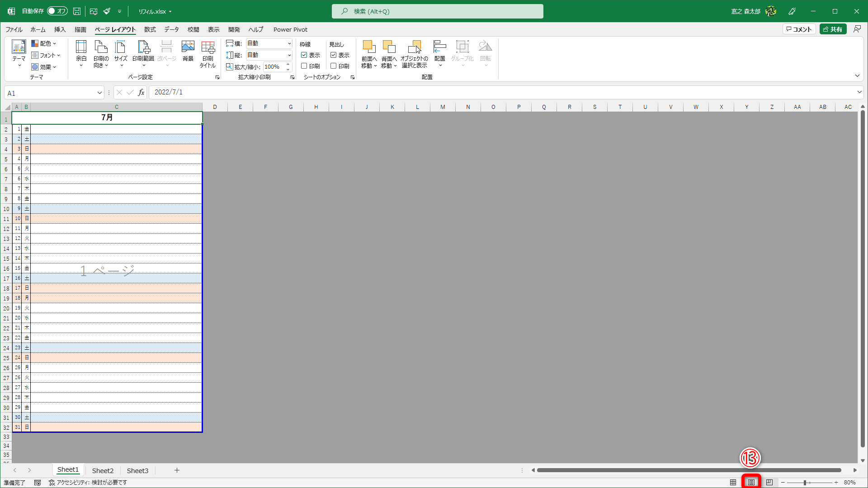868x488 pixels.
Task: Open the Name Box dropdown arrow
Action: pos(99,93)
